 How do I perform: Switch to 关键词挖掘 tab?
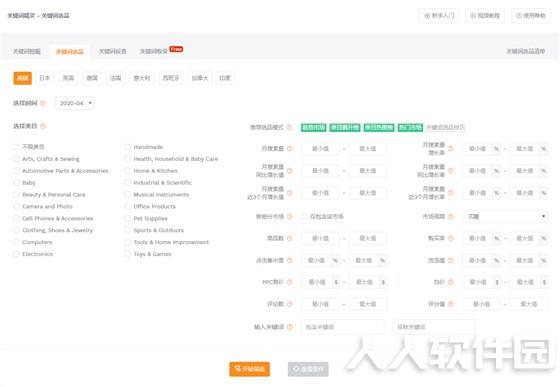[x=27, y=51]
